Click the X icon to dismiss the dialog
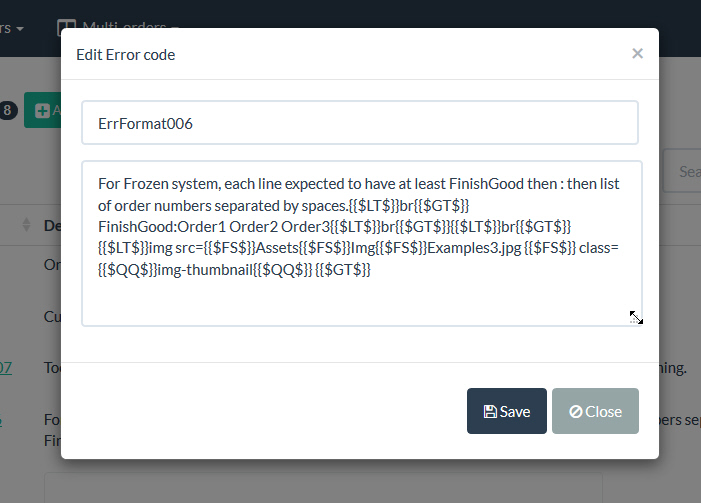The image size is (701, 503). coord(637,54)
